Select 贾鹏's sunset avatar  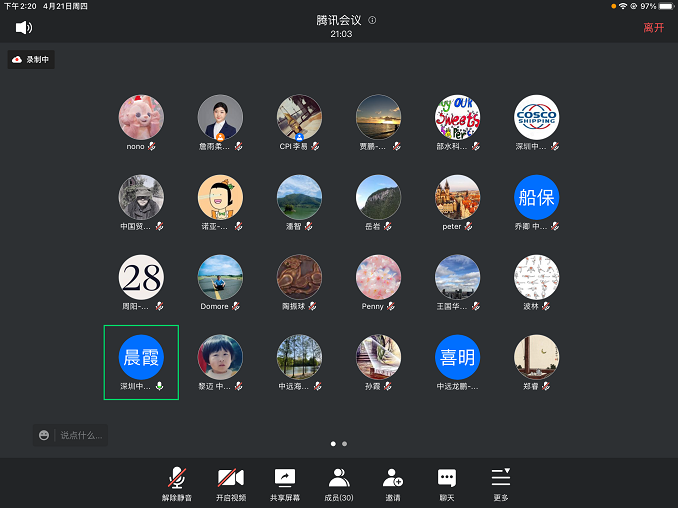378,117
